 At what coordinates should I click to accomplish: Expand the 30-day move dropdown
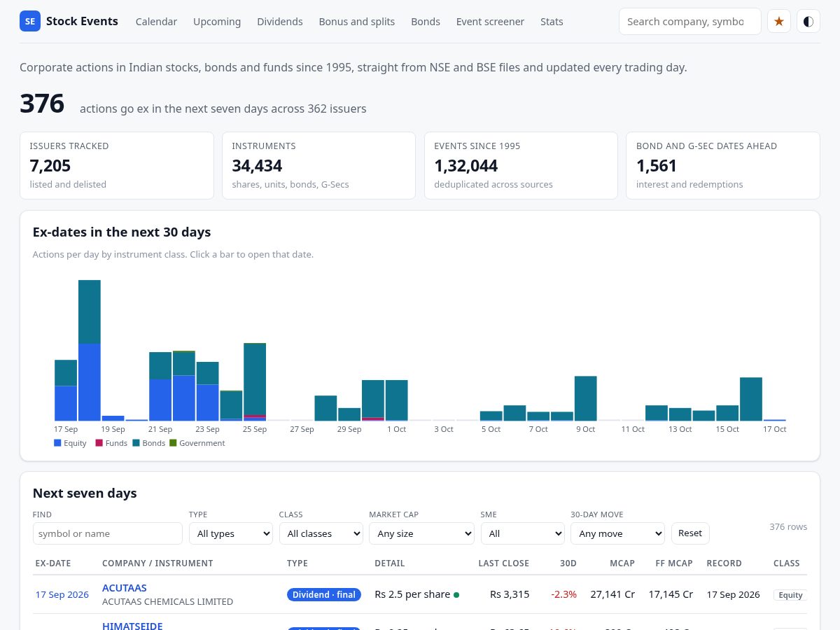617,533
